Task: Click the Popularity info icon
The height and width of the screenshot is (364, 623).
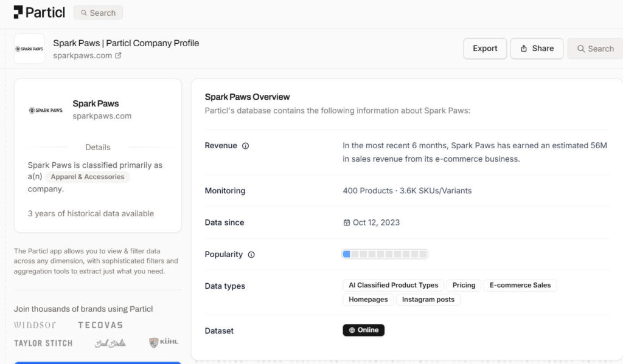Action: point(251,255)
